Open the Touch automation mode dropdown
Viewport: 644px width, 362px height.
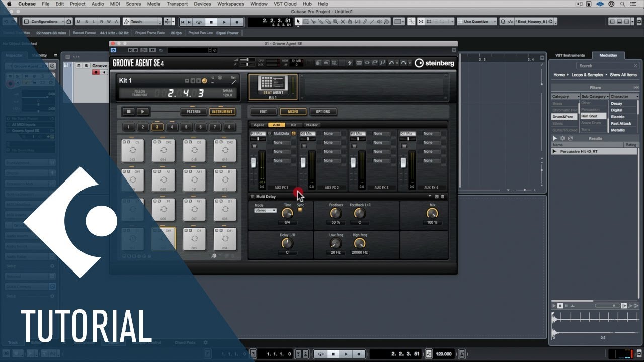(x=143, y=22)
